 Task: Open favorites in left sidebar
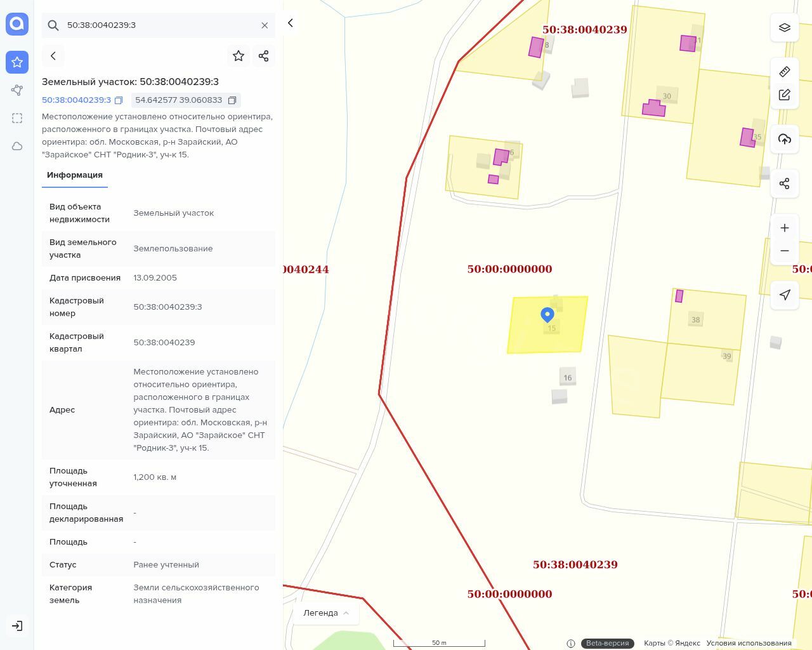click(x=17, y=62)
